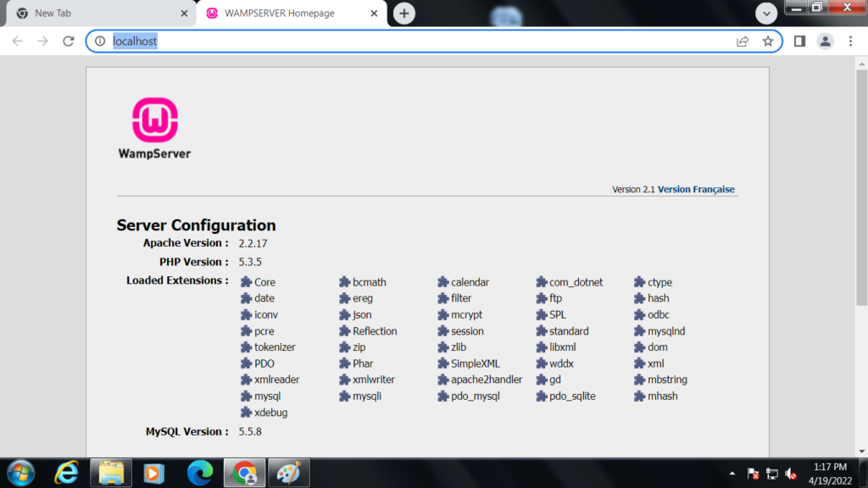Open File Explorer from the taskbar
The width and height of the screenshot is (868, 488).
click(111, 472)
